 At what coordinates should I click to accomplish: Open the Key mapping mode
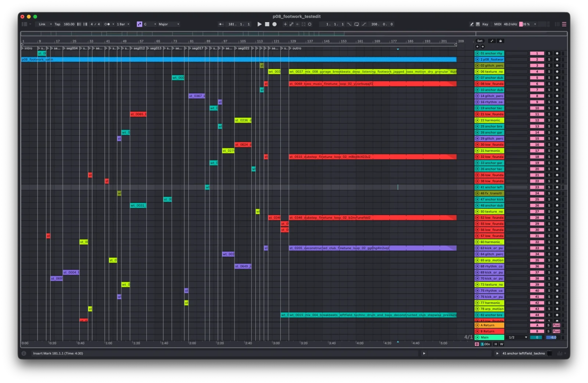485,24
